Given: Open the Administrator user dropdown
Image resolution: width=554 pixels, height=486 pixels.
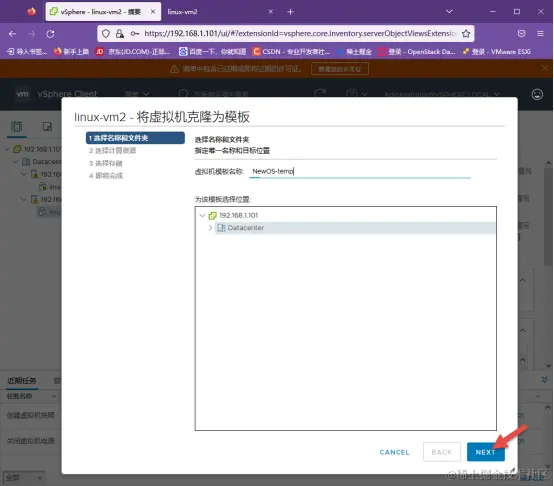Looking at the screenshot, I should tap(442, 94).
